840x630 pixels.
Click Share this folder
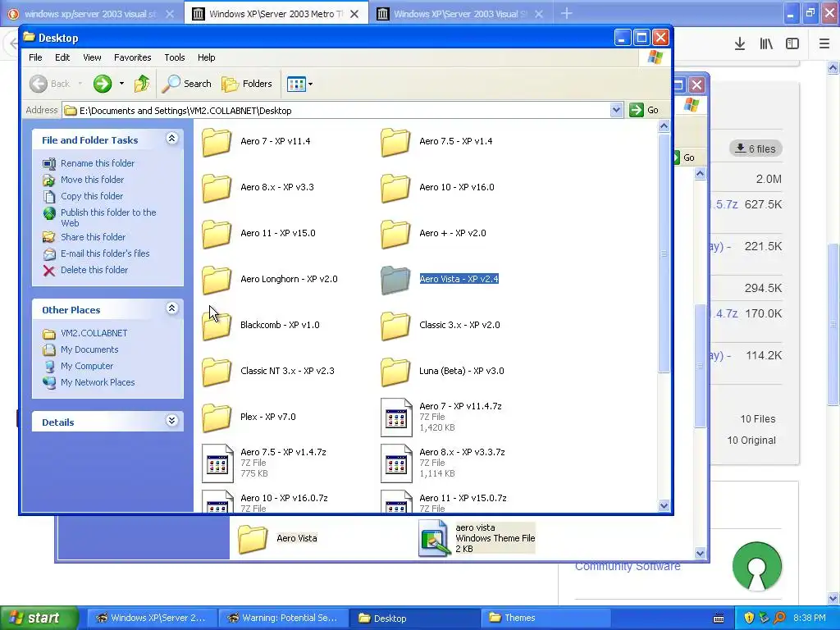93,237
